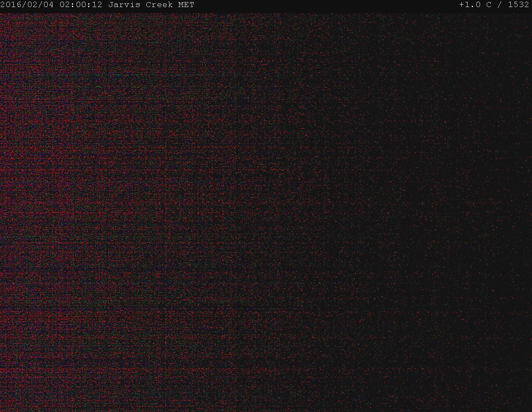Select the word Creek in the header
Screen dimensions: 532x412
(159, 5)
